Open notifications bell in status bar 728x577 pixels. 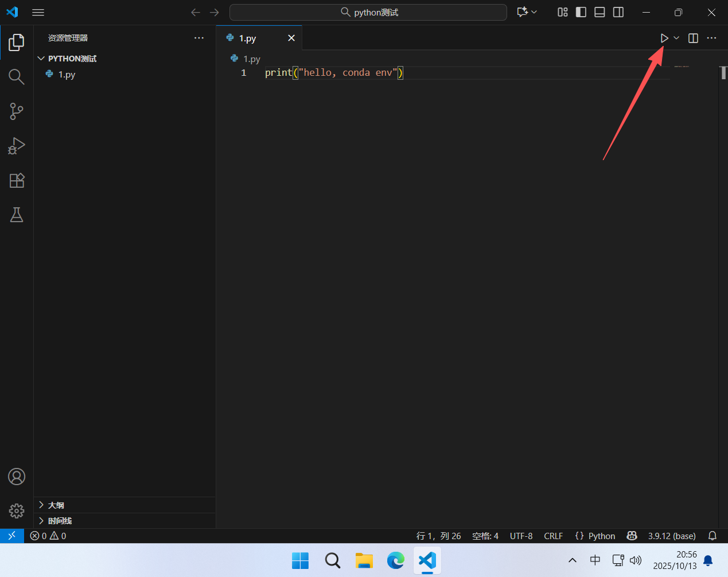tap(713, 536)
